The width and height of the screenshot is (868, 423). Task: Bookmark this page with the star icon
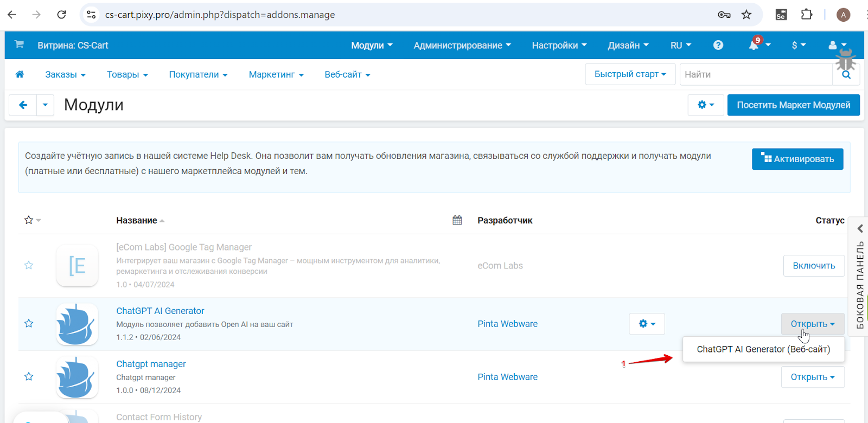(x=746, y=15)
